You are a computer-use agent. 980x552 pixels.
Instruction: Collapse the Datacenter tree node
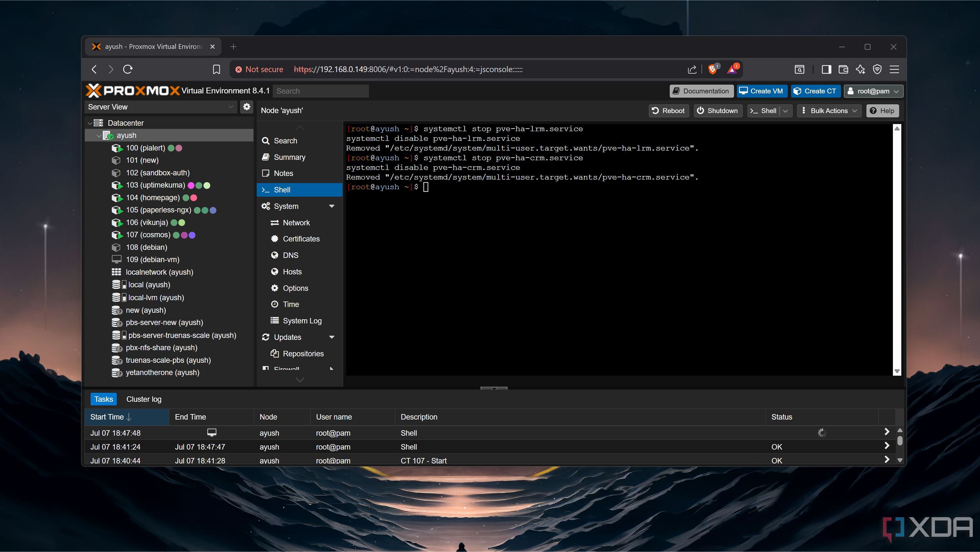90,123
